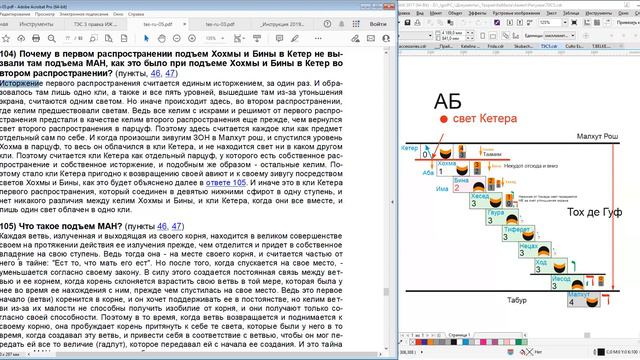Open the fit page options dropdown in Acrobat
Screen dimensions: 640x360
239,38
